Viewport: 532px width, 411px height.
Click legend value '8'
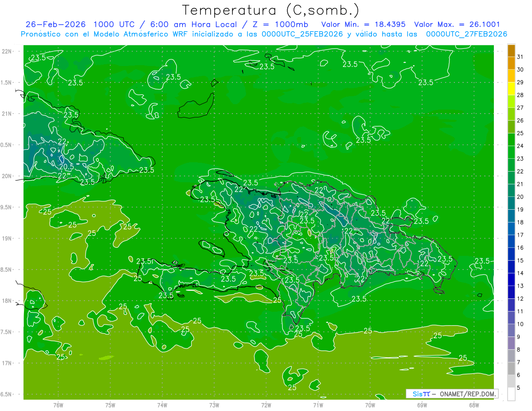click(x=519, y=350)
